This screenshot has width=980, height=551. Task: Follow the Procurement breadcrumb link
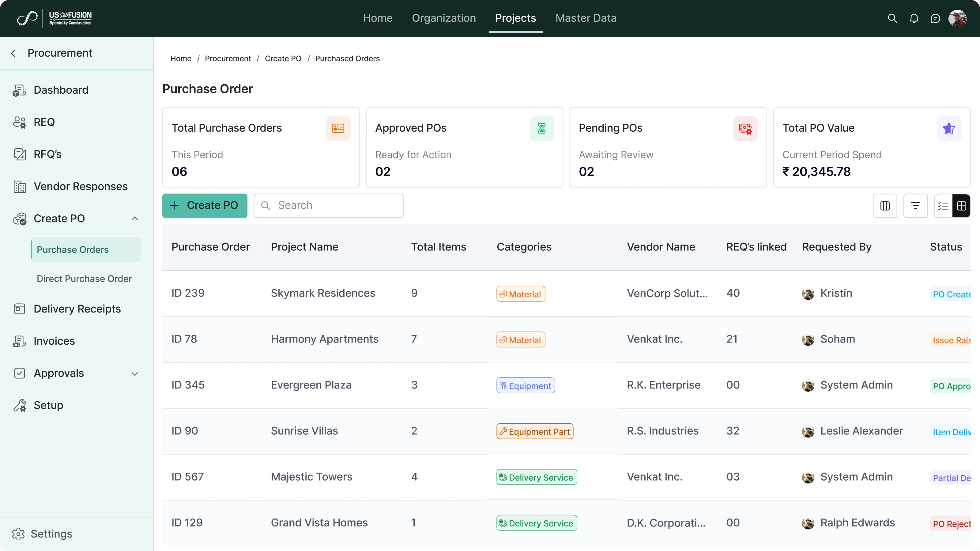[228, 58]
